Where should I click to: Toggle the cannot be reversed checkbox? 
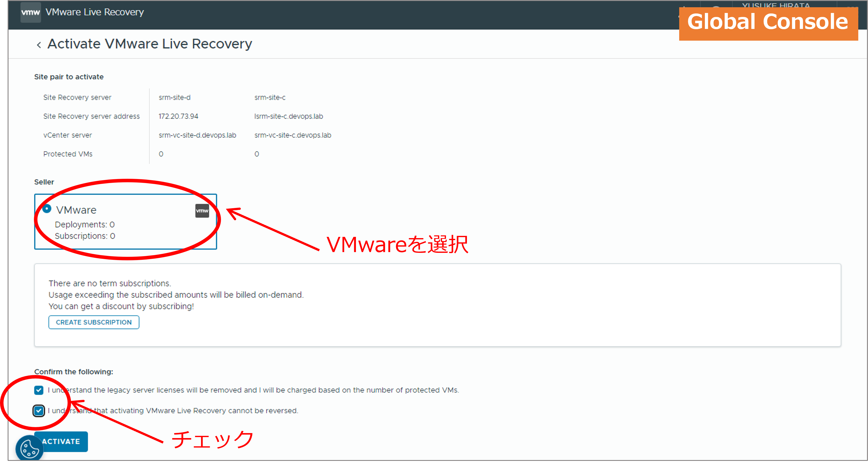pos(39,411)
